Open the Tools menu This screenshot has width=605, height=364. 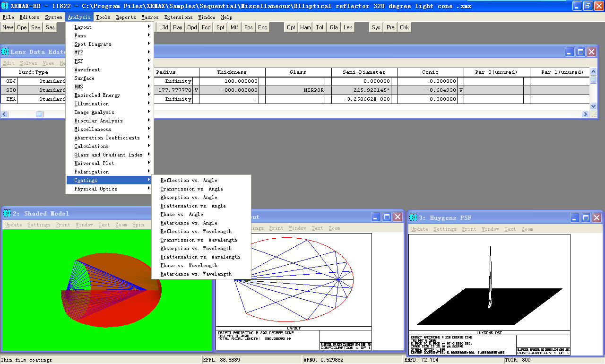(103, 17)
